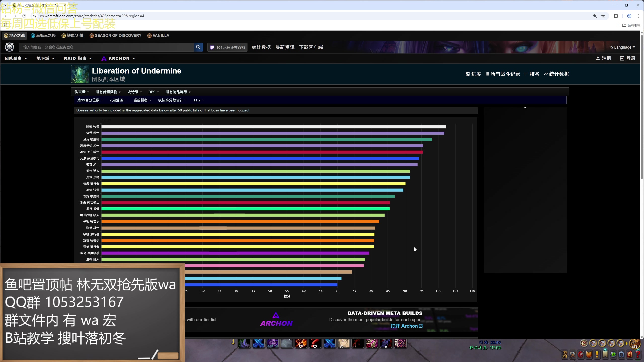Click the last pink lightning ability icon
The image size is (644, 362).
pos(400,343)
